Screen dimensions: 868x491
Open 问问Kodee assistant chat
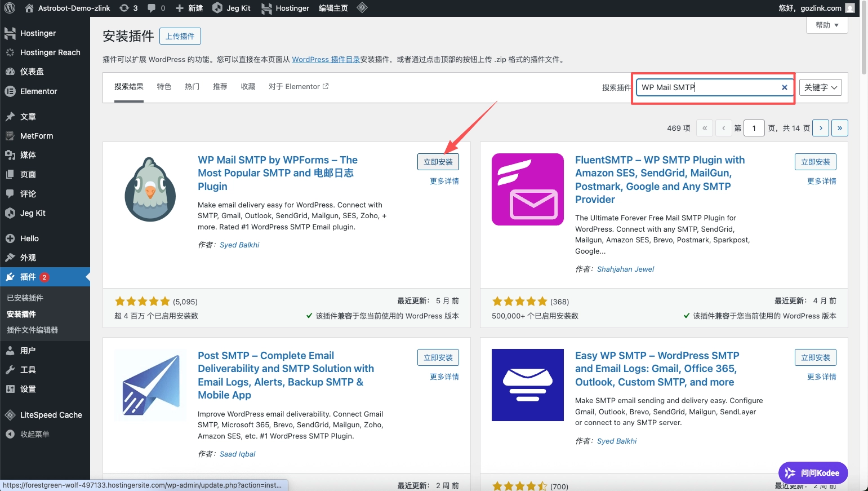[x=813, y=473]
